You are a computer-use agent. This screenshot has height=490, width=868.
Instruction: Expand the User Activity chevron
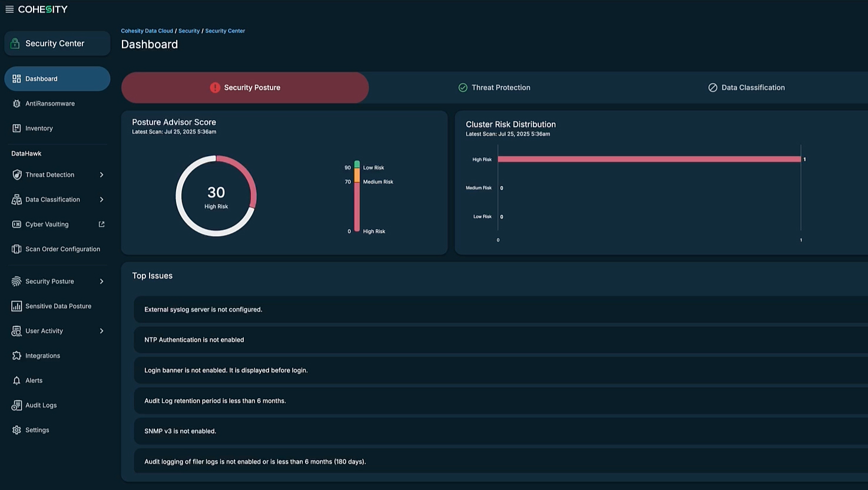pyautogui.click(x=101, y=331)
